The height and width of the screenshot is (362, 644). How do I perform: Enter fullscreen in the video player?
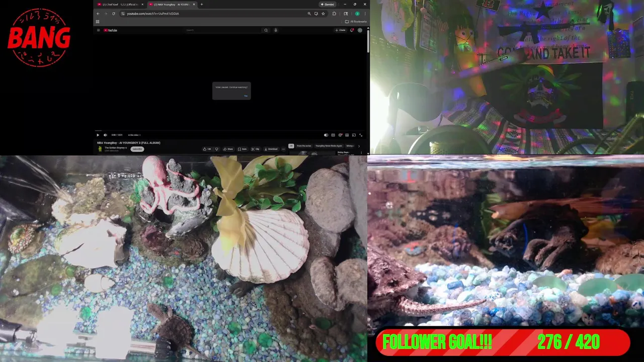point(361,135)
